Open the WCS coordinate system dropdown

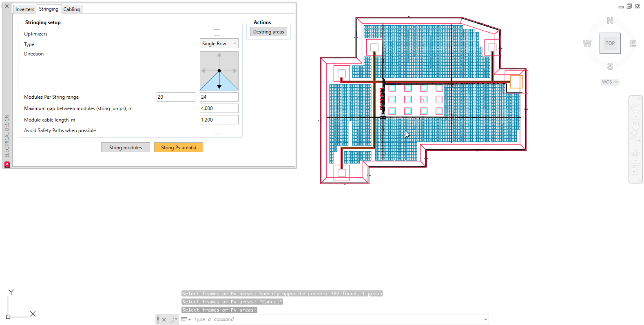(610, 82)
